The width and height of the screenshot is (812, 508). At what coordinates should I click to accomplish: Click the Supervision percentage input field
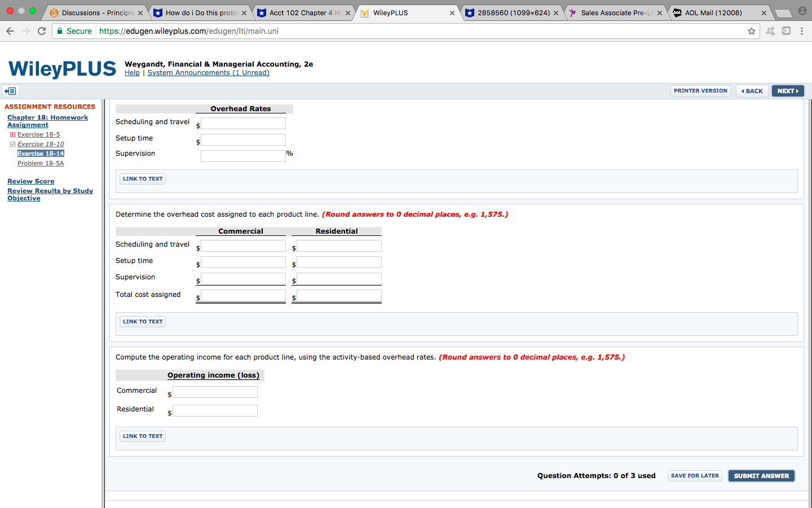[x=243, y=156]
